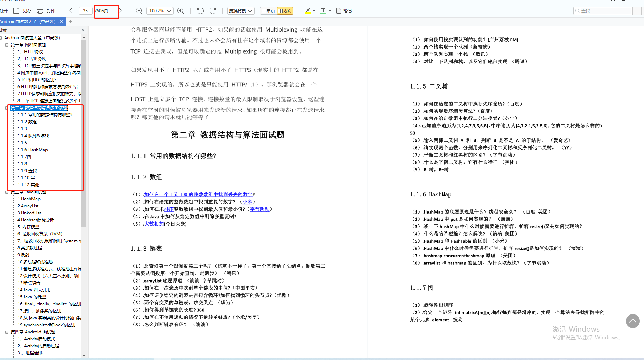Open the 更换背景 background dropdown
This screenshot has height=360, width=644.
click(x=241, y=11)
